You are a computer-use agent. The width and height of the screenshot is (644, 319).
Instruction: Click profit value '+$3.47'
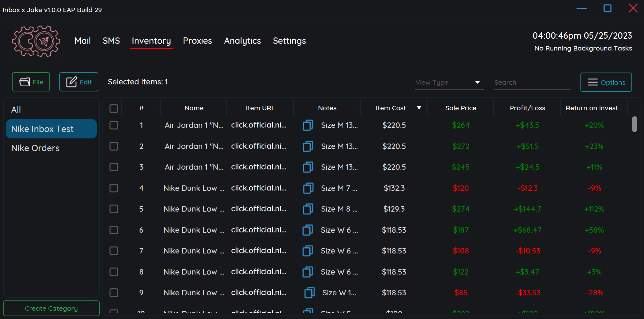point(527,272)
